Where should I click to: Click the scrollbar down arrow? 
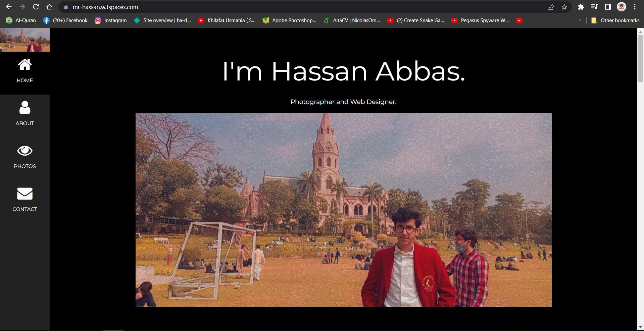coord(640,327)
